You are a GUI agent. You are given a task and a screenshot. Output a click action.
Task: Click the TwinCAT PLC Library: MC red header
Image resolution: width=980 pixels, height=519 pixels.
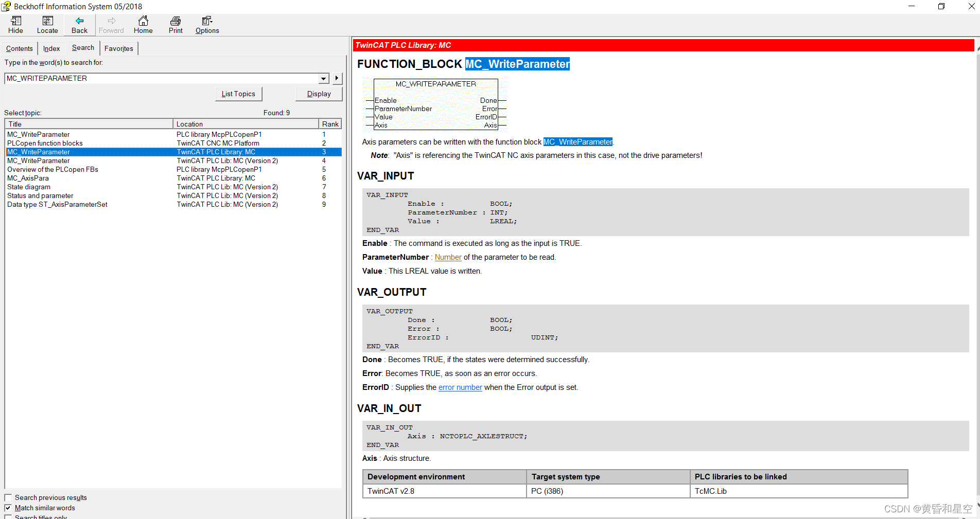(x=664, y=45)
